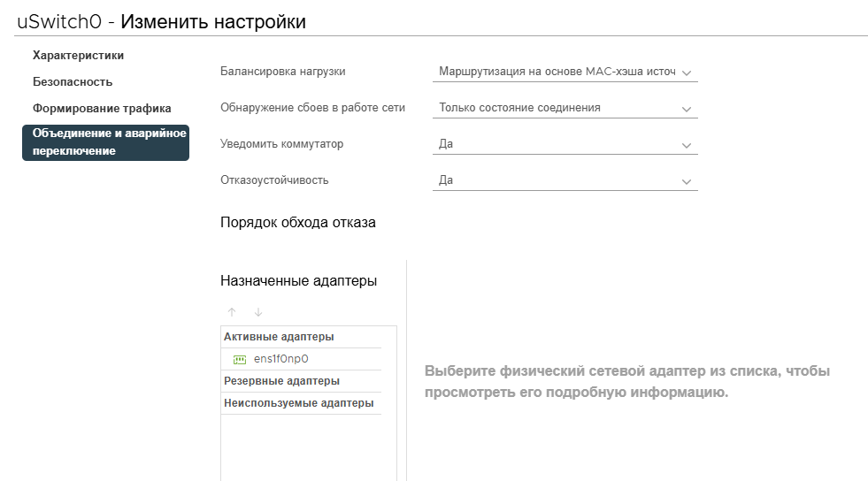Click the Балансировка нагрузки label
The width and height of the screenshot is (868, 481).
pos(283,72)
